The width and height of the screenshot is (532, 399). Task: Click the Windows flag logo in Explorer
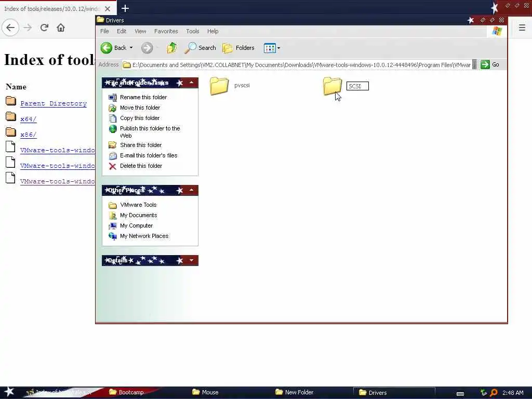(x=497, y=31)
